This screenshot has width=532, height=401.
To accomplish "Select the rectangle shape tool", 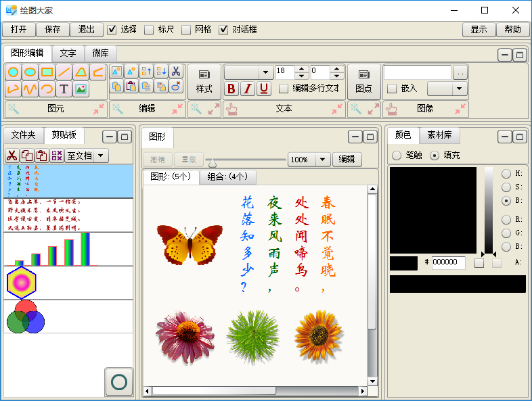I will [47, 72].
